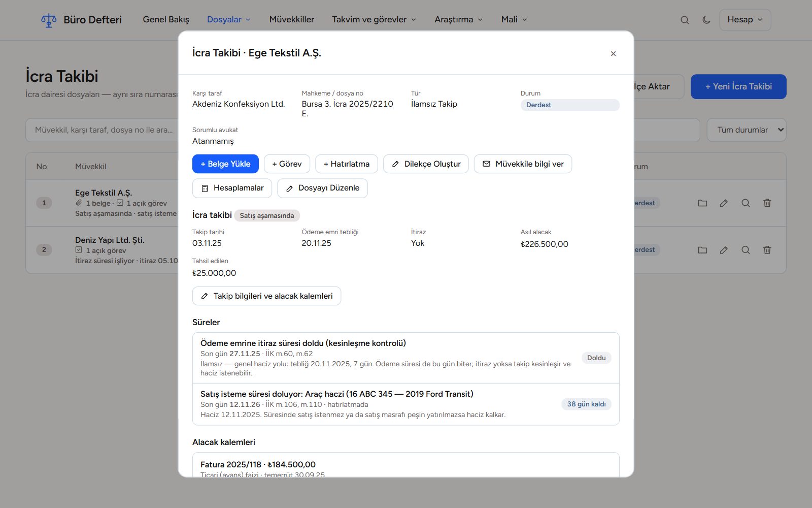Screen dimensions: 812x508
Task: Toggle dark mode moon icon
Action: (x=706, y=20)
